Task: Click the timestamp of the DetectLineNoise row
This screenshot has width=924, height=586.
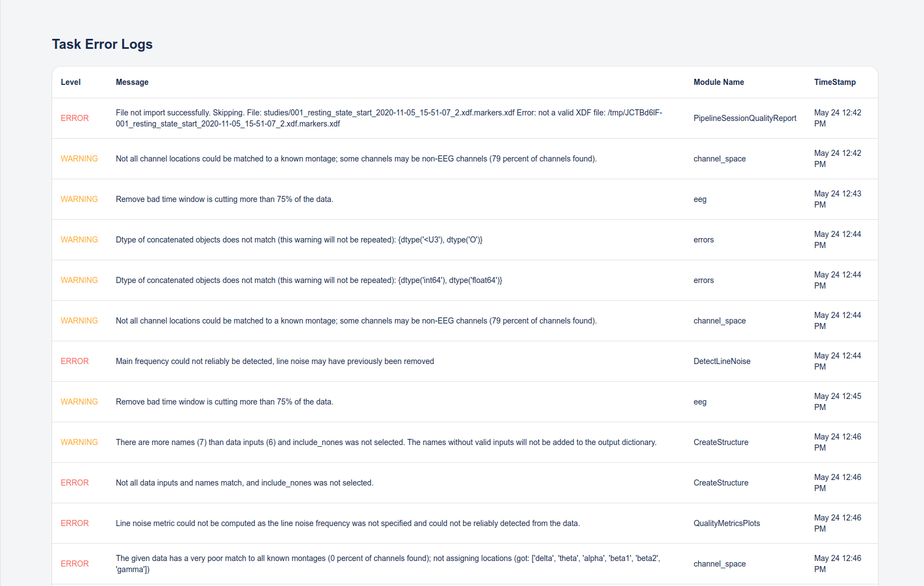Action: 837,361
